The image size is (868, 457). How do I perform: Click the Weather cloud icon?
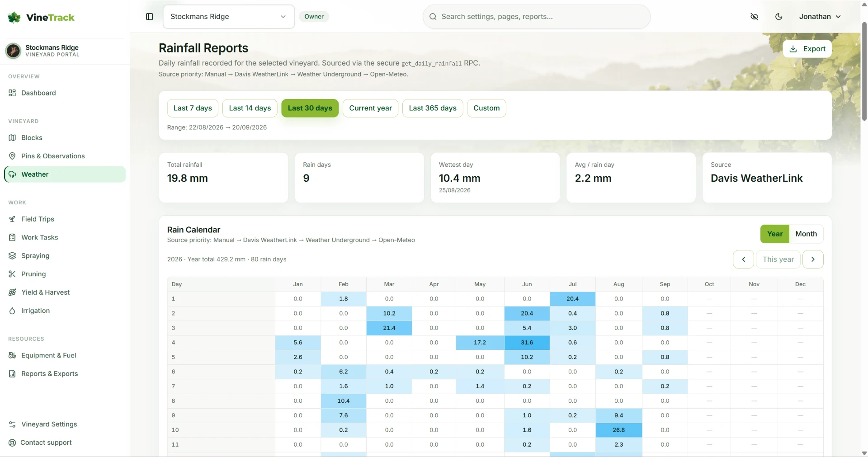[x=12, y=174]
